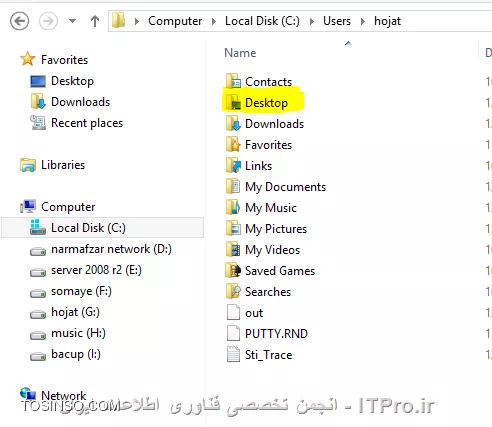Sort by the Name column header
492x427 pixels.
[240, 53]
